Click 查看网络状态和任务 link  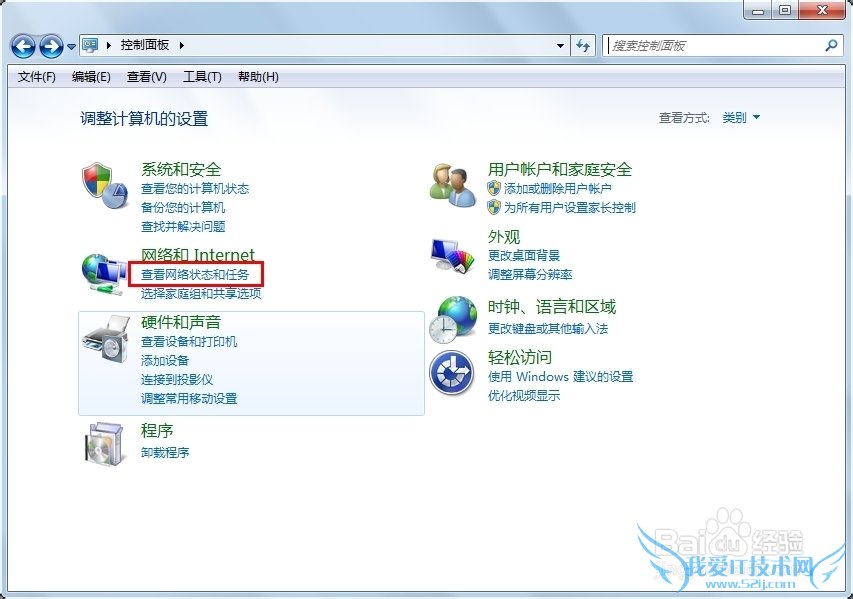click(x=195, y=275)
